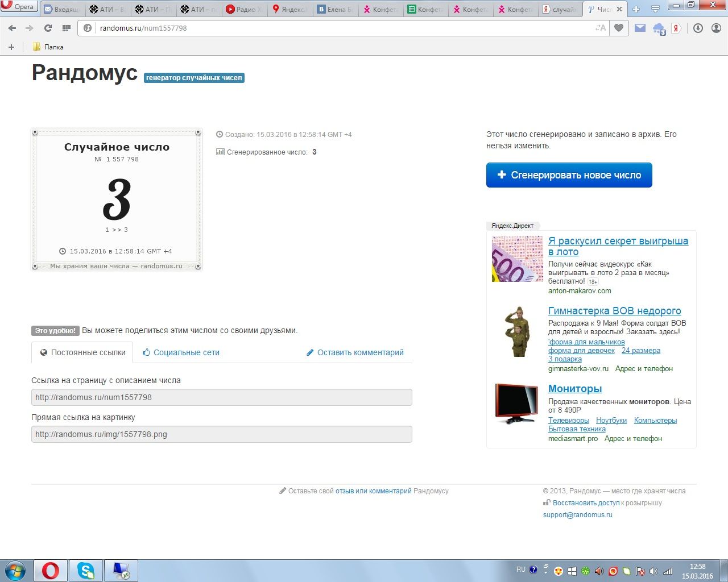Viewport: 728px width, 582px height.
Task: Open the new tab plus button
Action: 636,9
